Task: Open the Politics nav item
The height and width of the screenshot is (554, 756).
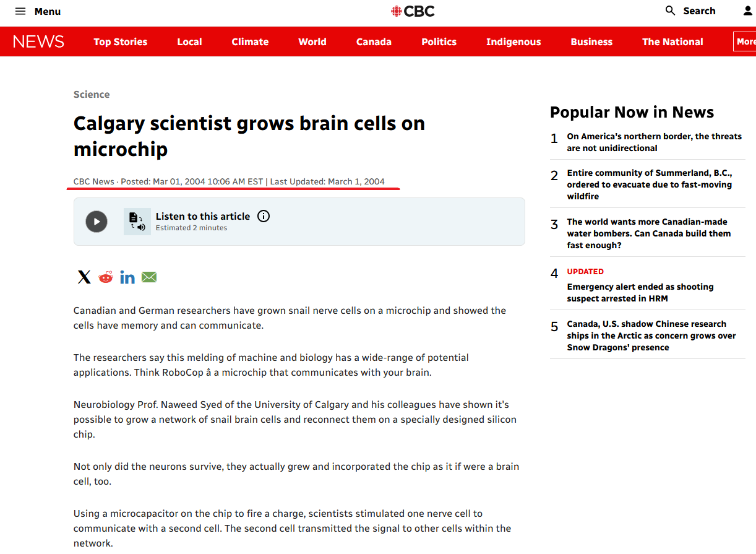Action: (439, 41)
